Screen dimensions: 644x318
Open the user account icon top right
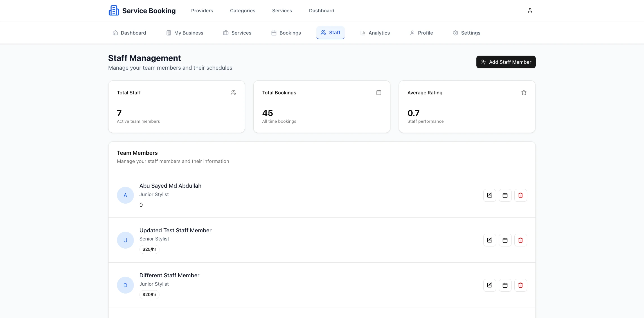pyautogui.click(x=530, y=10)
